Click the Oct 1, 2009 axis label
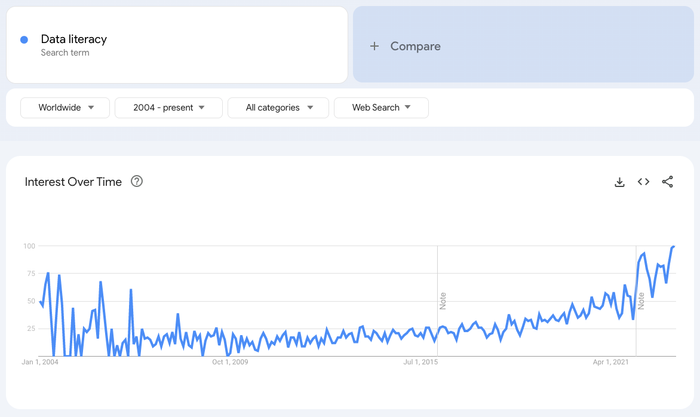 pos(230,362)
